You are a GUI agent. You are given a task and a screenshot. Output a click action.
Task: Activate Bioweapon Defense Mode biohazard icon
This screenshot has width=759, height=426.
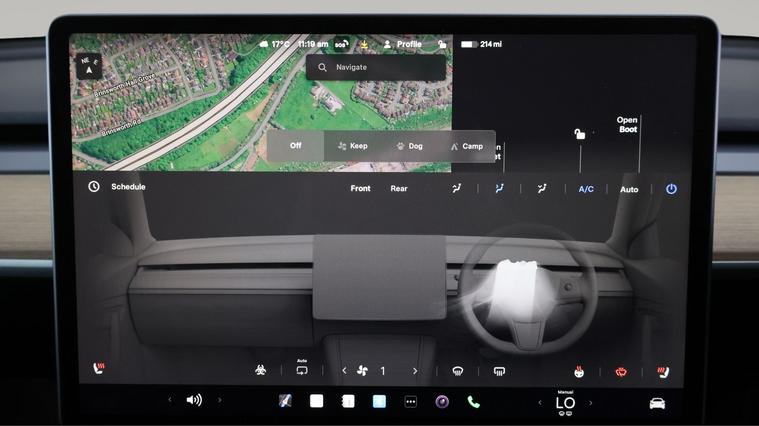(260, 370)
